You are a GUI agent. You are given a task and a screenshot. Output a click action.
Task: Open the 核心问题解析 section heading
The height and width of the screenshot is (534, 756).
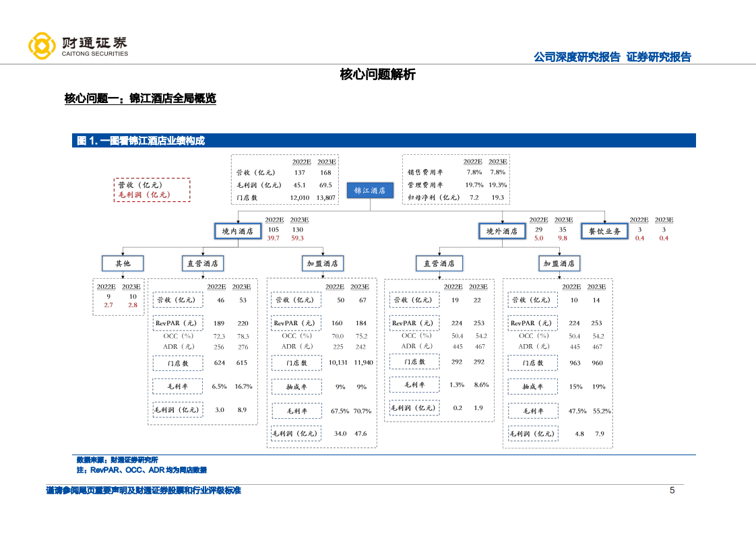(x=377, y=76)
